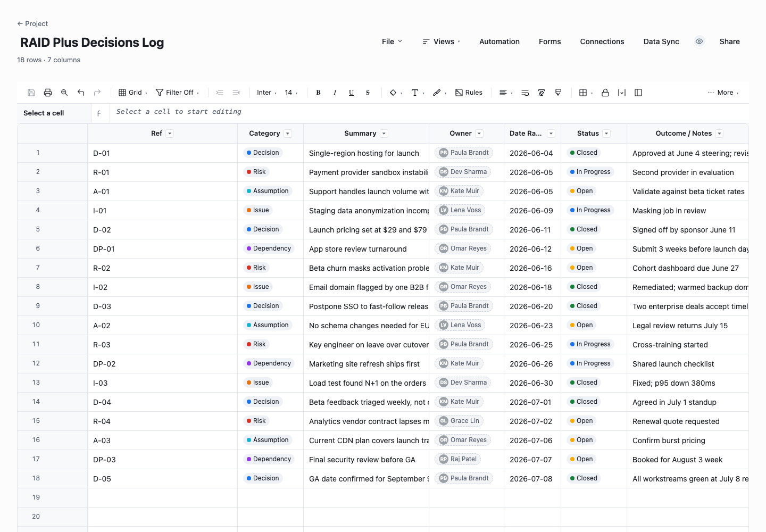Toggle strikethrough formatting
Viewport: 766px width, 532px height.
pyautogui.click(x=368, y=93)
